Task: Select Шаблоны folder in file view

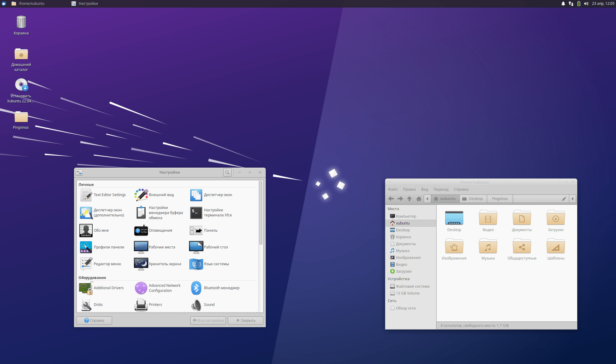Action: pyautogui.click(x=556, y=250)
